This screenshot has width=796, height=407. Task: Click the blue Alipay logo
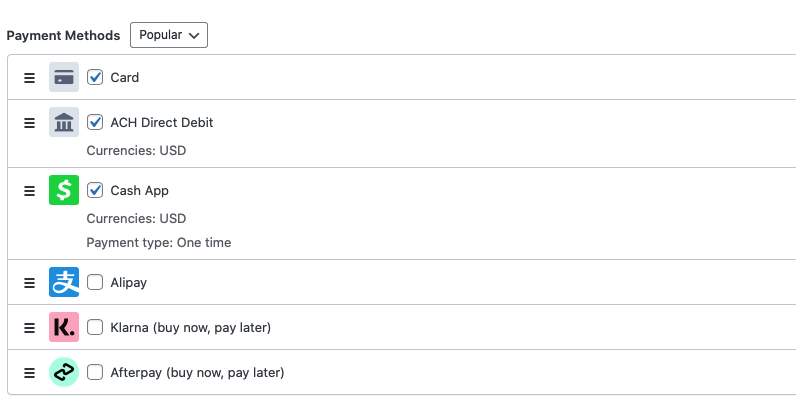pos(64,282)
